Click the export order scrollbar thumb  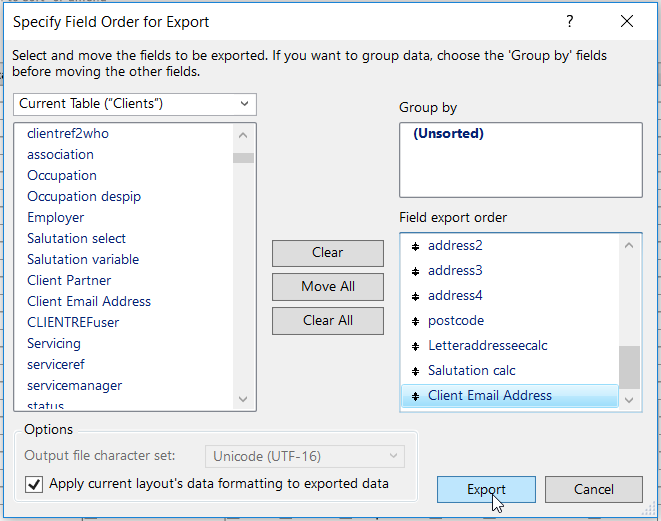pyautogui.click(x=629, y=365)
